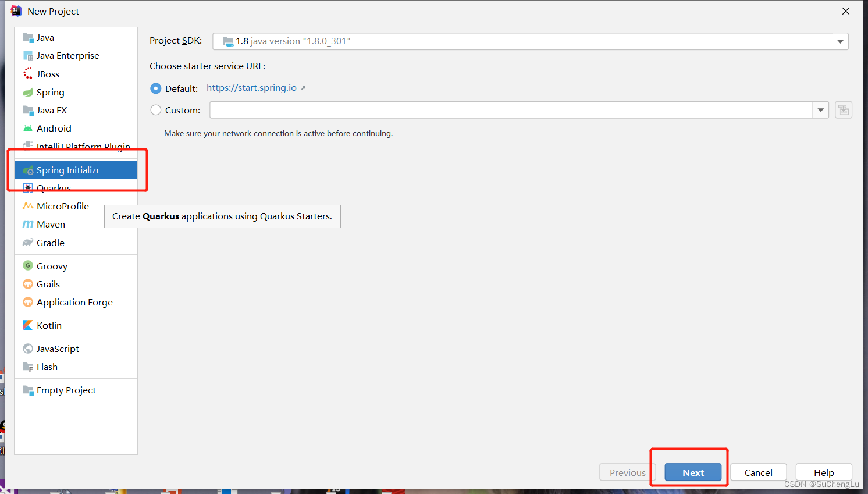Choose the Android robot icon
Viewport: 868px width, 494px height.
(28, 129)
